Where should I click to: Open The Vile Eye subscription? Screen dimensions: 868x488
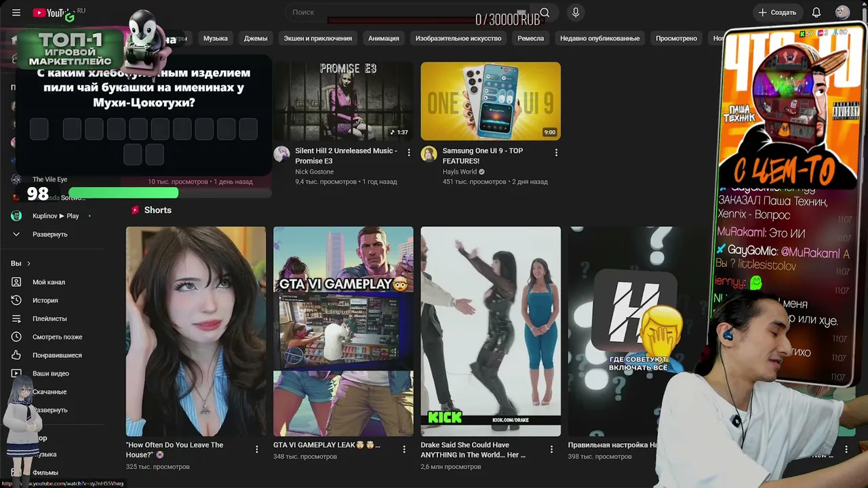pyautogui.click(x=50, y=180)
